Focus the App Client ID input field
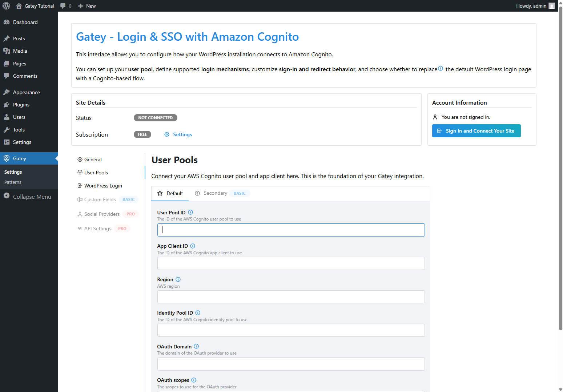The width and height of the screenshot is (563, 392). (x=291, y=263)
